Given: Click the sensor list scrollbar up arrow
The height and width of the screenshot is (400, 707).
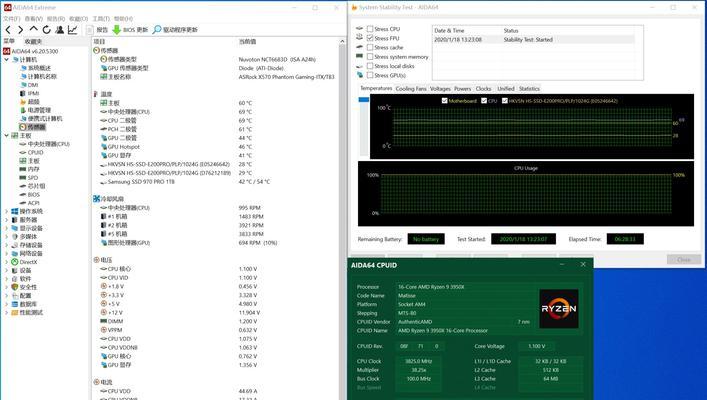Looking at the screenshot, I should 342,41.
